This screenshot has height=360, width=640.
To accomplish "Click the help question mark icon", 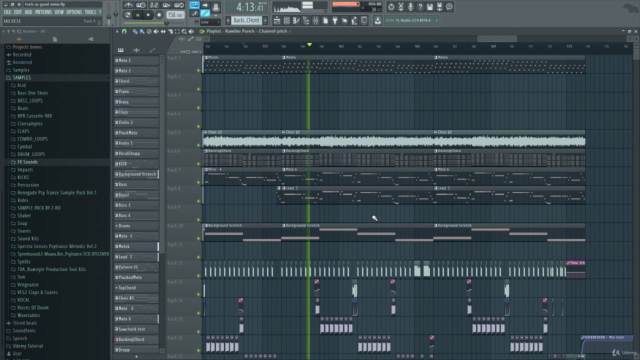I will click(420, 7).
